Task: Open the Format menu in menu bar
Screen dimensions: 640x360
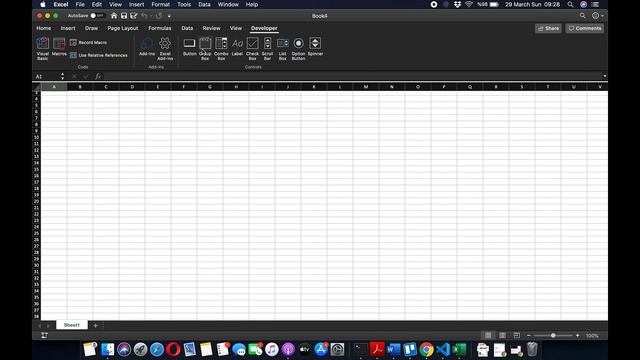Action: coord(160,4)
